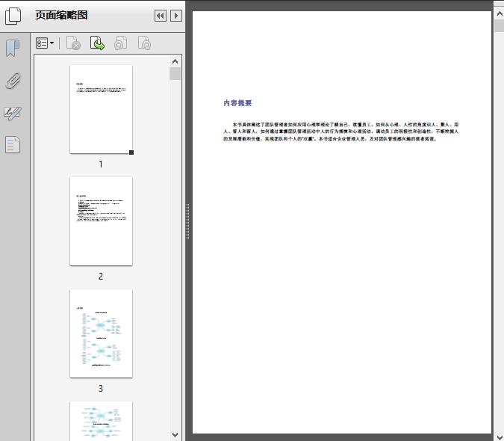
Task: Rotate pages clockwise icon
Action: pos(144,43)
